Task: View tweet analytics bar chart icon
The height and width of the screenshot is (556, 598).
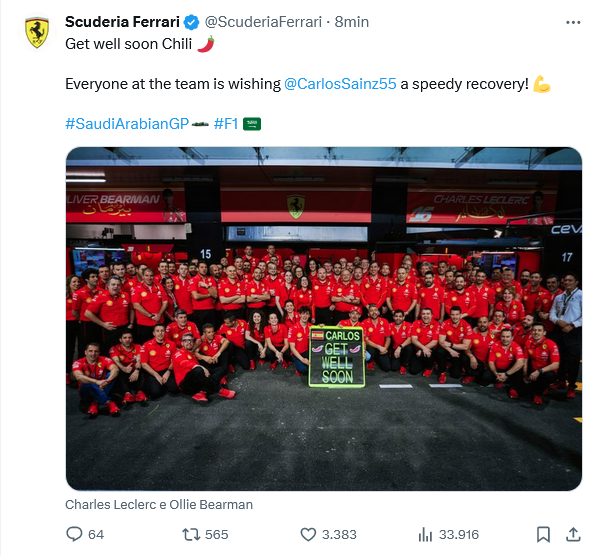Action: pyautogui.click(x=425, y=534)
